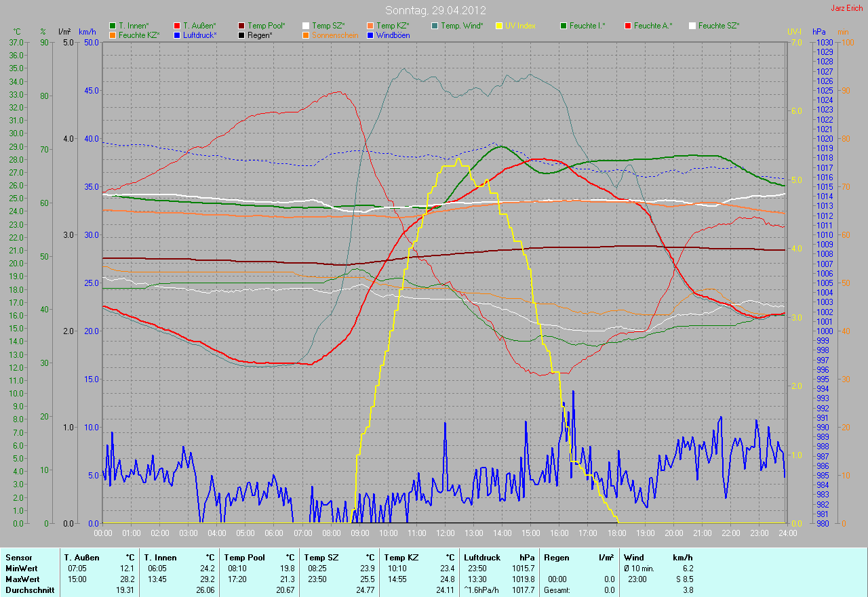This screenshot has height=597, width=868.
Task: Click the chart title Sonntag, 29.04.2012
Action: (435, 10)
